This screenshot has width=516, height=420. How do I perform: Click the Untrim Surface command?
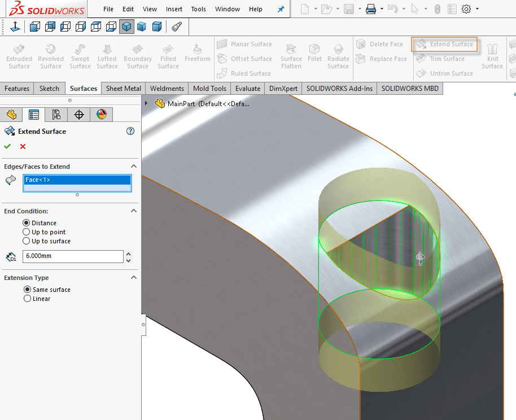pyautogui.click(x=445, y=73)
